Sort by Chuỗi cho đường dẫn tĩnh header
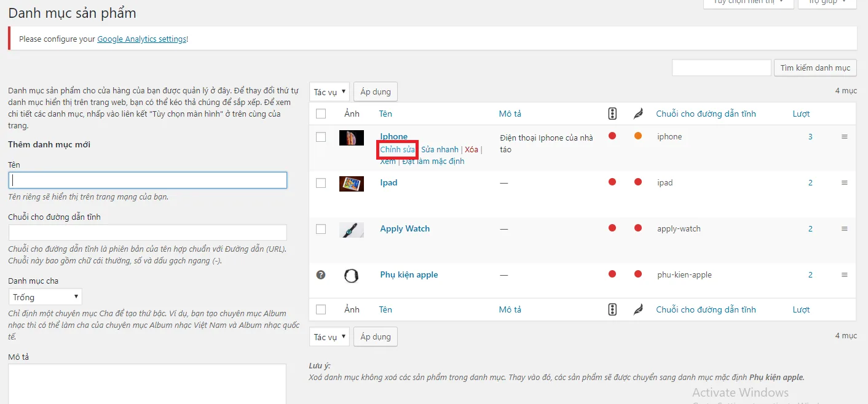The height and width of the screenshot is (404, 868). (706, 114)
